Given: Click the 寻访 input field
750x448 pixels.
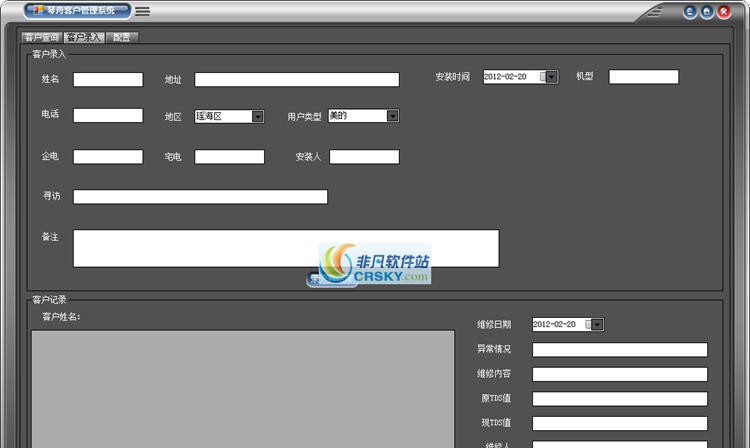Looking at the screenshot, I should pyautogui.click(x=200, y=197).
